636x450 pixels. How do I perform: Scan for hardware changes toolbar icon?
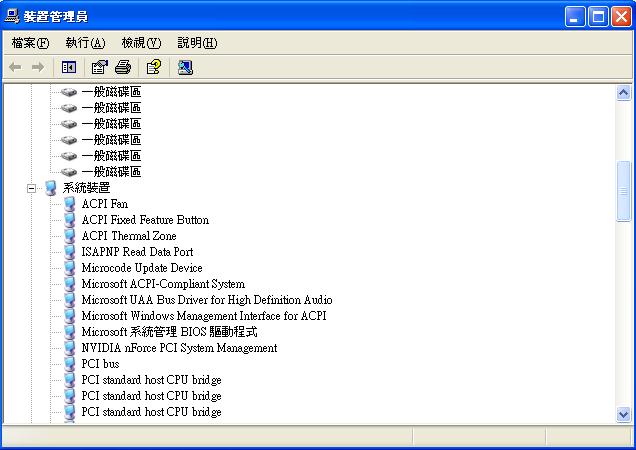click(185, 67)
